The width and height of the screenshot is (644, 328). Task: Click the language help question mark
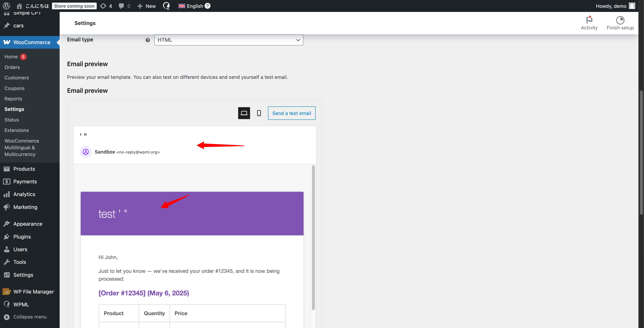coord(208,6)
